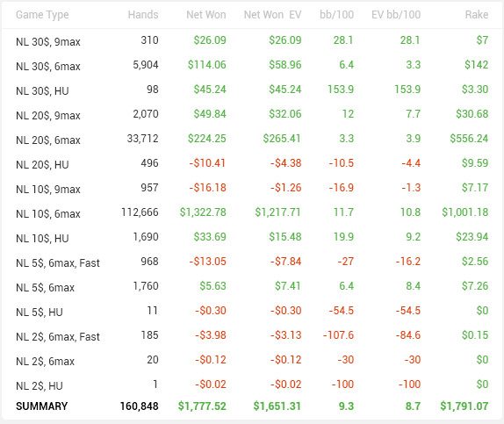This screenshot has height=424, width=504.
Task: Click the $0.15 rake cell
Action: pyautogui.click(x=475, y=335)
